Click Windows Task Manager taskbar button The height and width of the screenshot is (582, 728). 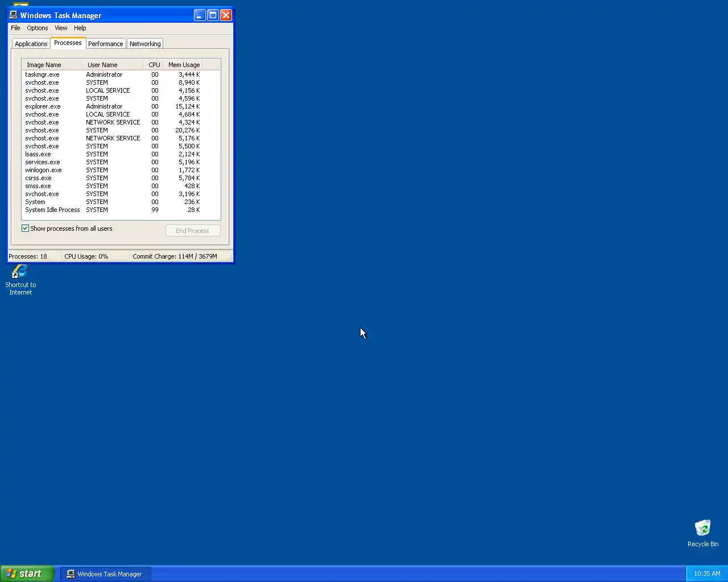pos(105,574)
